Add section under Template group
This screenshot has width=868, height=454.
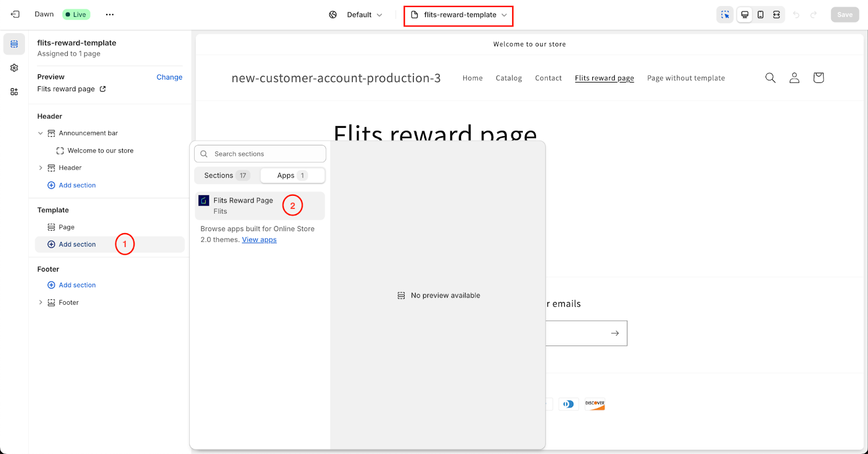(110, 244)
